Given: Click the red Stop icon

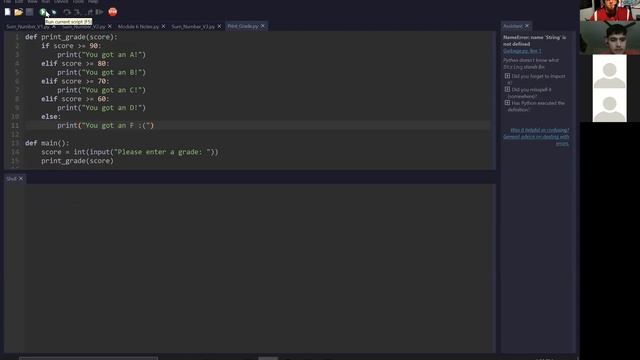Looking at the screenshot, I should [113, 12].
